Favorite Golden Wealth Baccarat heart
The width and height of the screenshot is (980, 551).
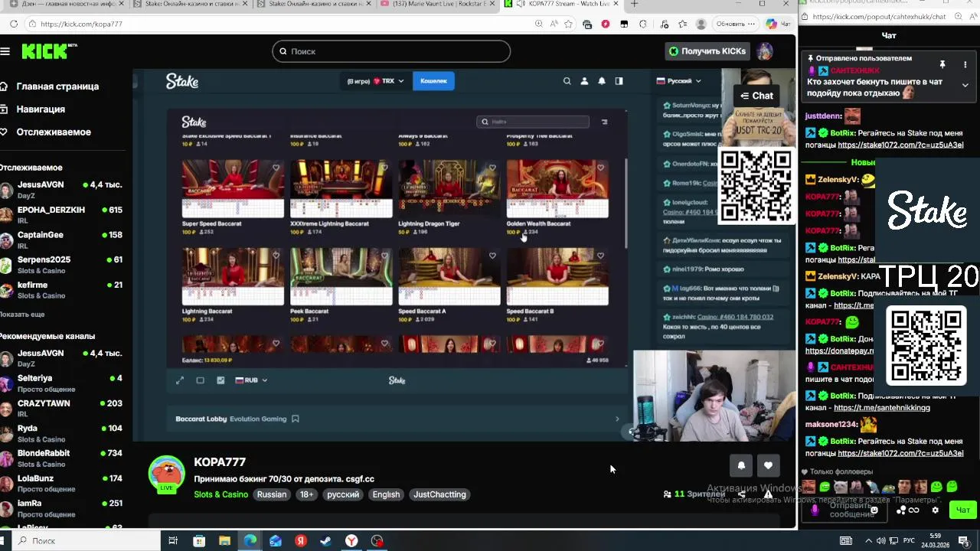pos(600,168)
